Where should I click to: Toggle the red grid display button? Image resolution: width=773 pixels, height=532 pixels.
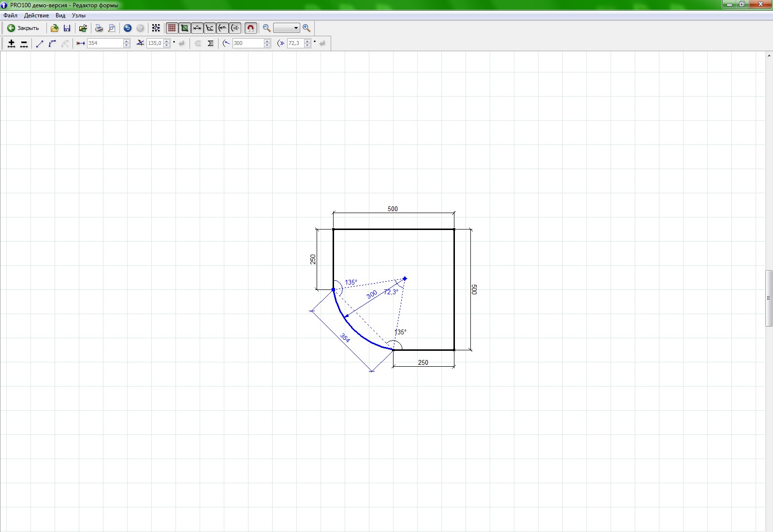[172, 28]
